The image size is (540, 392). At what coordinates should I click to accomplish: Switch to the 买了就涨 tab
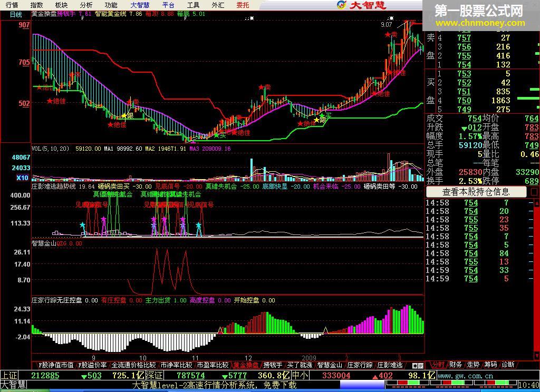point(300,365)
